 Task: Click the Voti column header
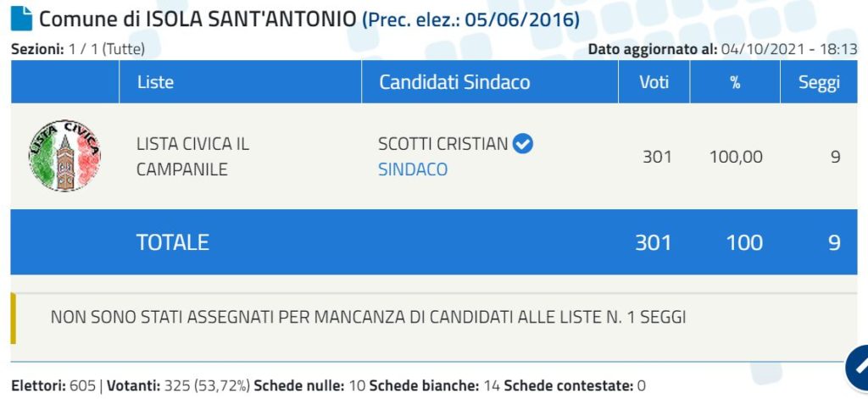pos(654,82)
